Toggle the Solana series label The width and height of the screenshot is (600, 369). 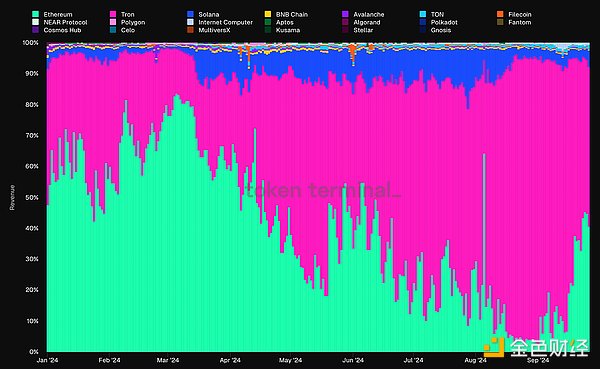pos(209,15)
